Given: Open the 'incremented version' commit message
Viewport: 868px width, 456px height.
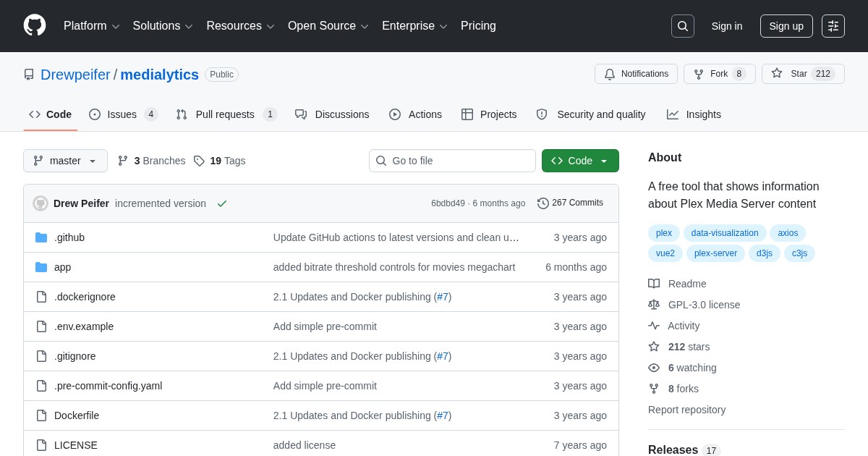Looking at the screenshot, I should point(161,203).
